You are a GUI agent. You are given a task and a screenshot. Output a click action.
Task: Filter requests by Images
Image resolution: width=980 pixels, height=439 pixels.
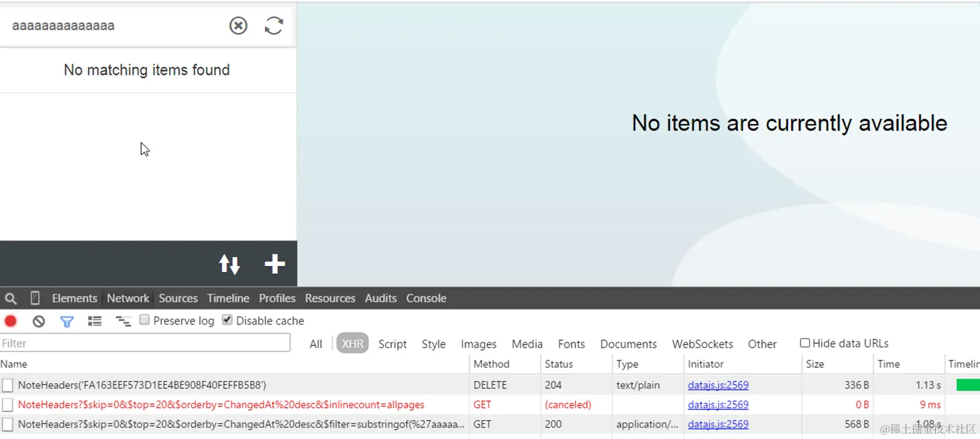[x=479, y=344]
